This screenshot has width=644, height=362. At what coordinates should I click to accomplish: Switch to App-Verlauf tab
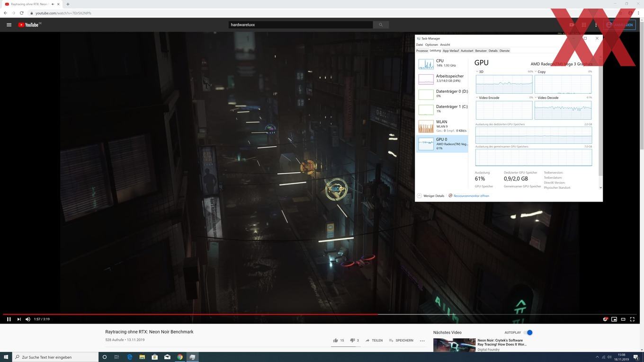coord(451,51)
